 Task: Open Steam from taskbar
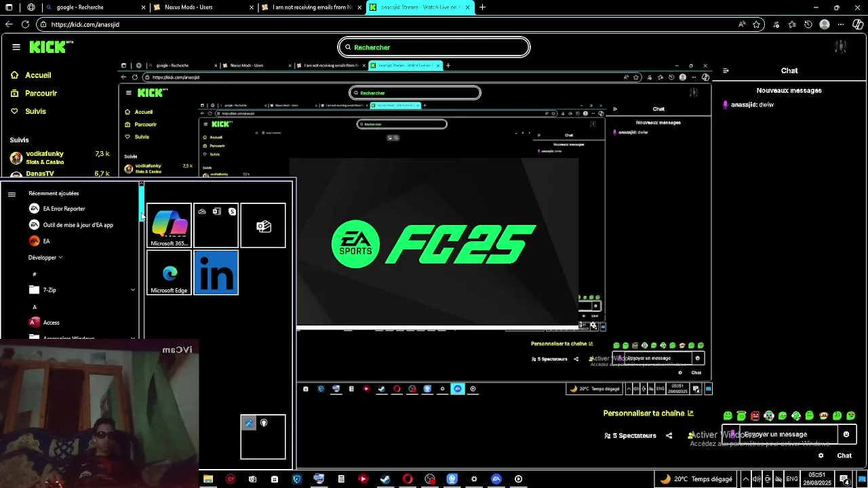click(x=385, y=479)
